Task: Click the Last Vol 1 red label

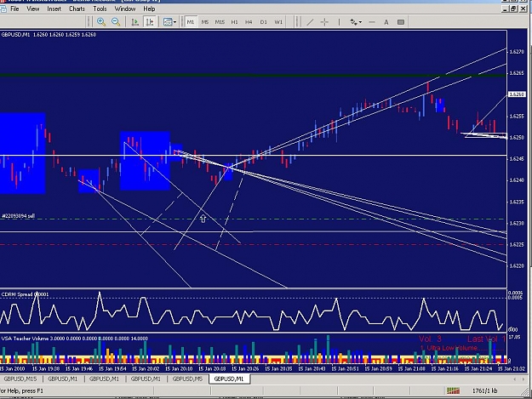Action: 487,339
